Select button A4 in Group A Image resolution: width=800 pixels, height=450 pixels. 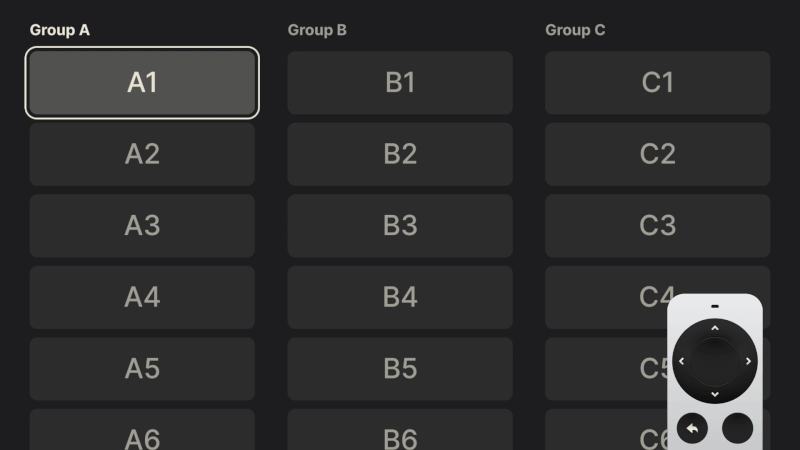(142, 297)
